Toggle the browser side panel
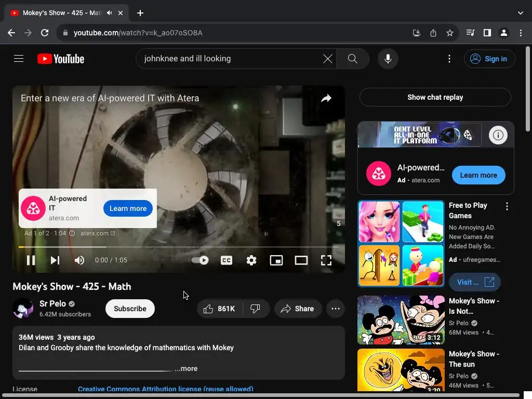The height and width of the screenshot is (399, 532). (487, 33)
